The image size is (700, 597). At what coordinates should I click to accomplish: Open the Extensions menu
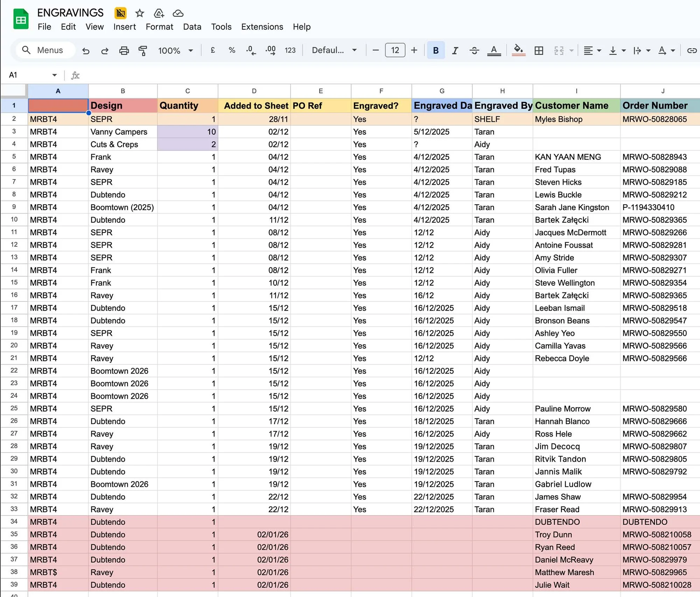(x=262, y=27)
